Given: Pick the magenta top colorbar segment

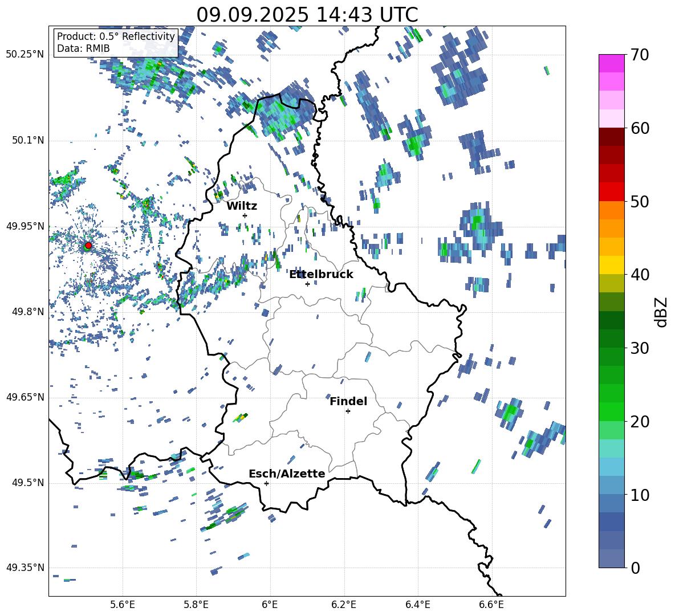Looking at the screenshot, I should 611,64.
